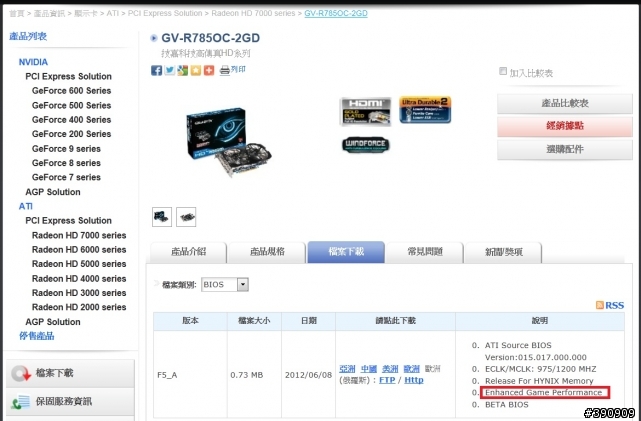The image size is (641, 421).
Task: Open GeForce 8 series in sidebar
Action: point(66,163)
